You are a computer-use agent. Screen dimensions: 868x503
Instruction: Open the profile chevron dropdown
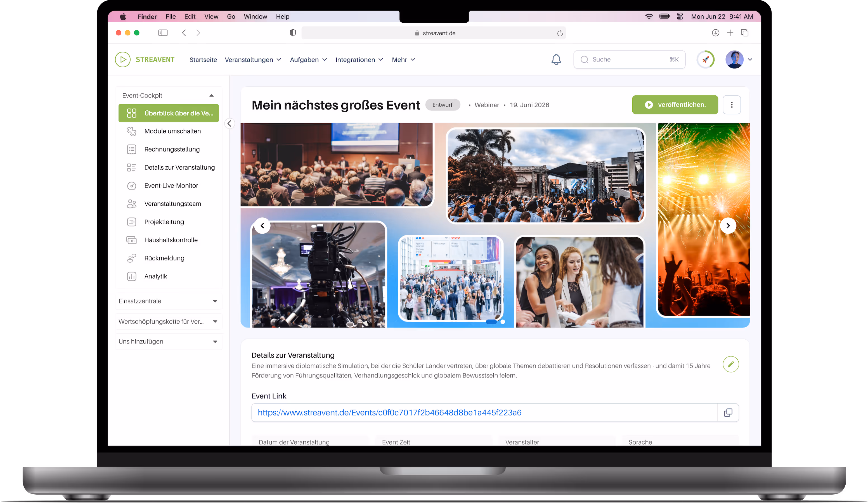(x=750, y=60)
